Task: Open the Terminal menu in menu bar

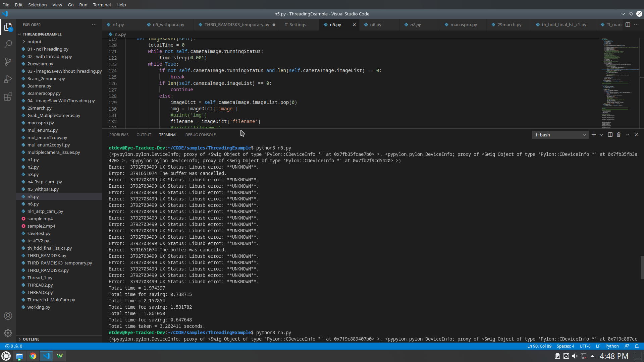Action: [x=102, y=5]
